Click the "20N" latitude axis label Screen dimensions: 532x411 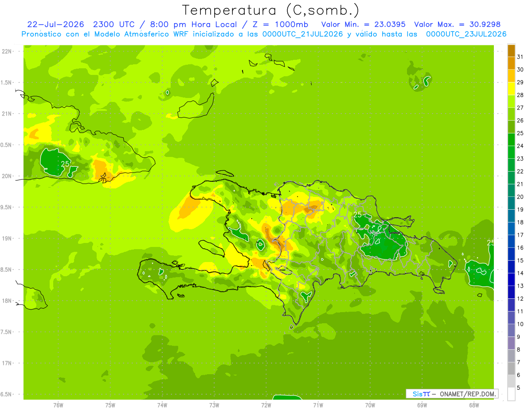7,176
